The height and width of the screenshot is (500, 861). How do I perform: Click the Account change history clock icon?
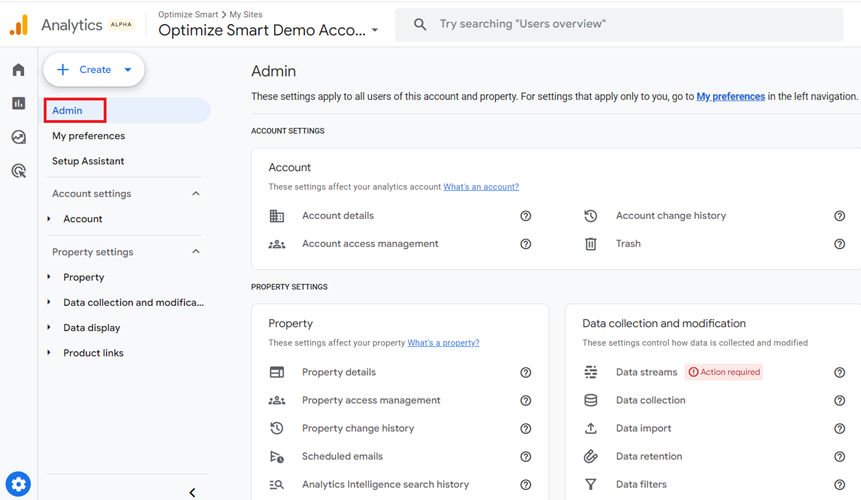click(591, 216)
